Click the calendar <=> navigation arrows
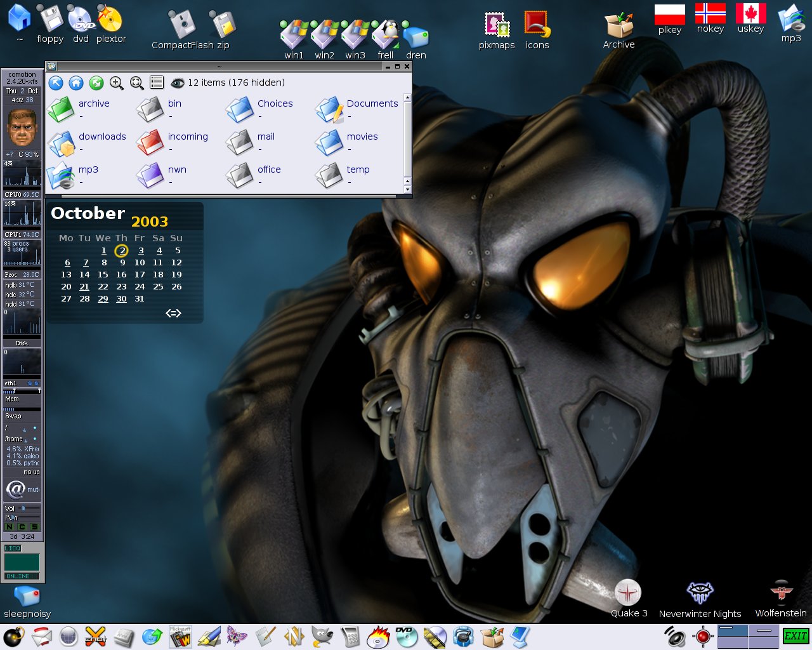 pos(173,313)
